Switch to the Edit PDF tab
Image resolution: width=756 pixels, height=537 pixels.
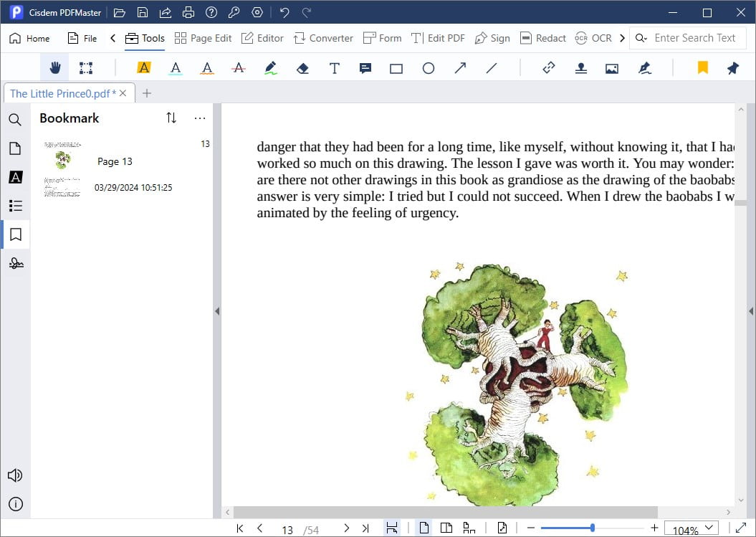438,38
